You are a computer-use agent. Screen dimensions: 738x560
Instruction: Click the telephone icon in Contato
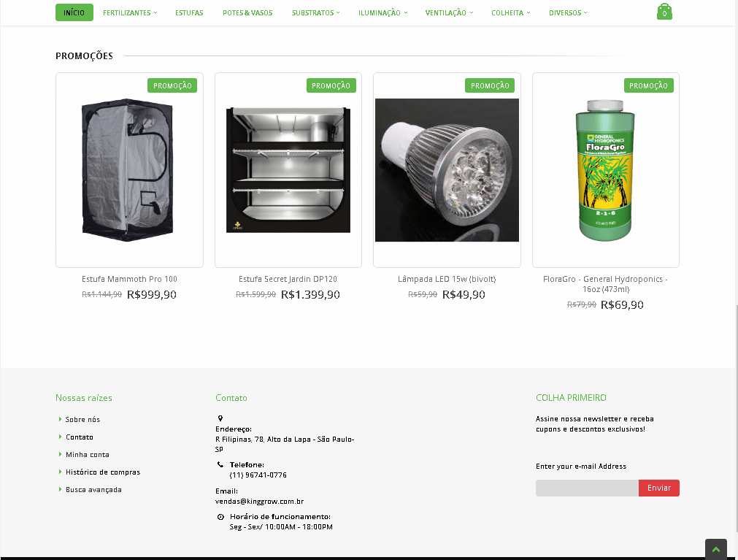220,464
